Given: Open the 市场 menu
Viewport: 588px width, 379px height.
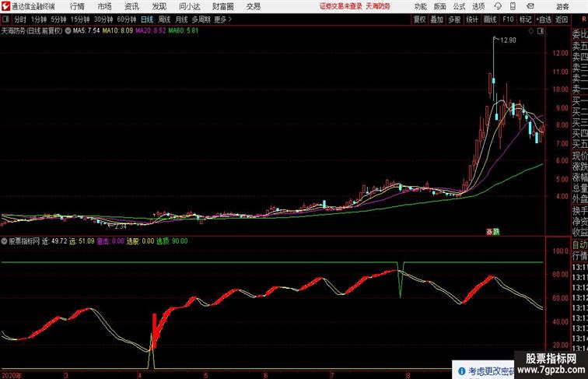Looking at the screenshot, I should point(105,6).
